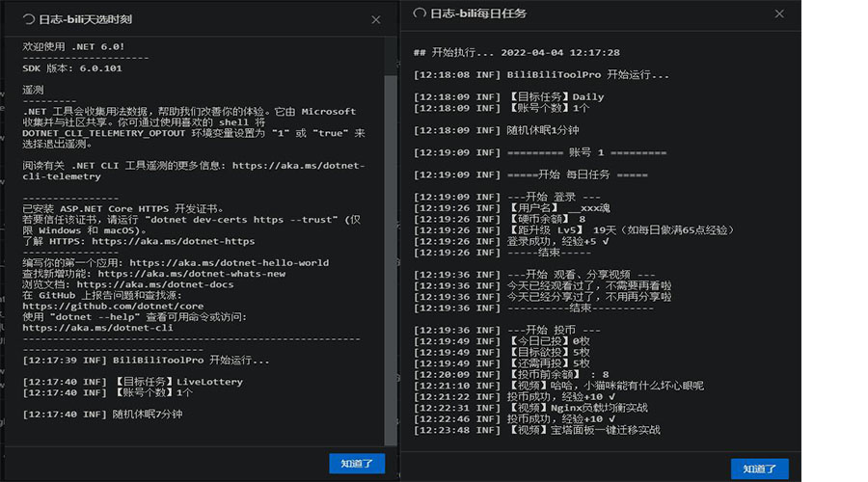This screenshot has height=482, width=868.
Task: Close the 日志-bili每日任务 log dialog
Action: 779,13
